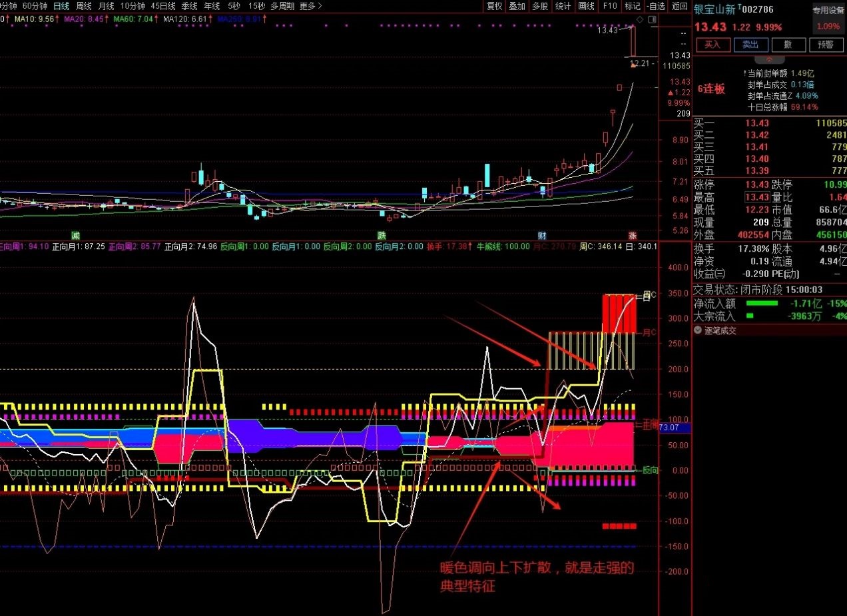The width and height of the screenshot is (847, 616).
Task: Select the 45日线 period tab
Action: click(163, 6)
